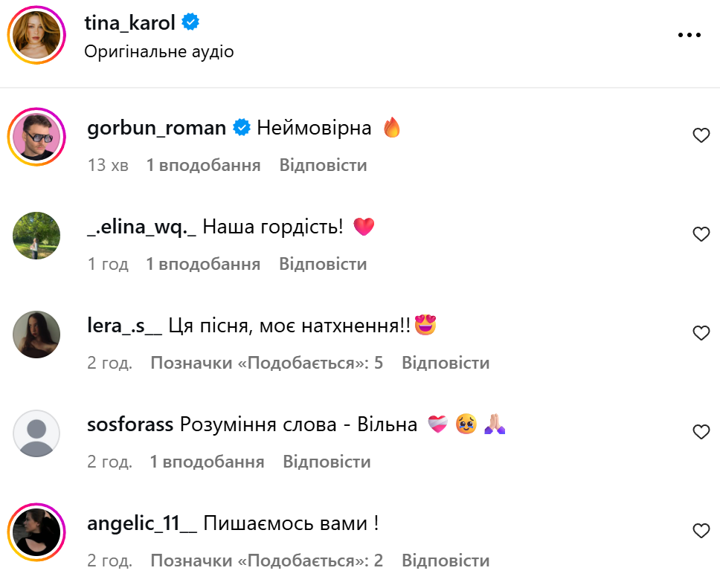Open tina_karol's profile picture
The height and width of the screenshot is (588, 720).
click(x=36, y=36)
